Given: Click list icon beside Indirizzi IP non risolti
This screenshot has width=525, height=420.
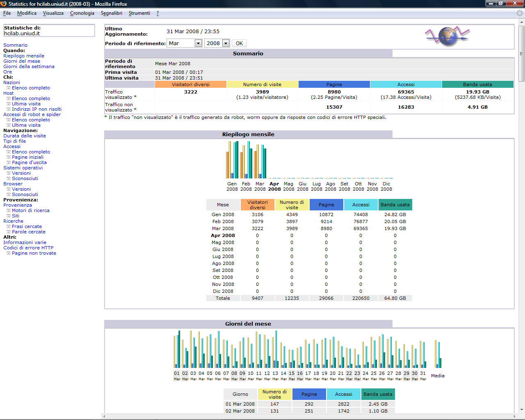Looking at the screenshot, I should point(8,110).
